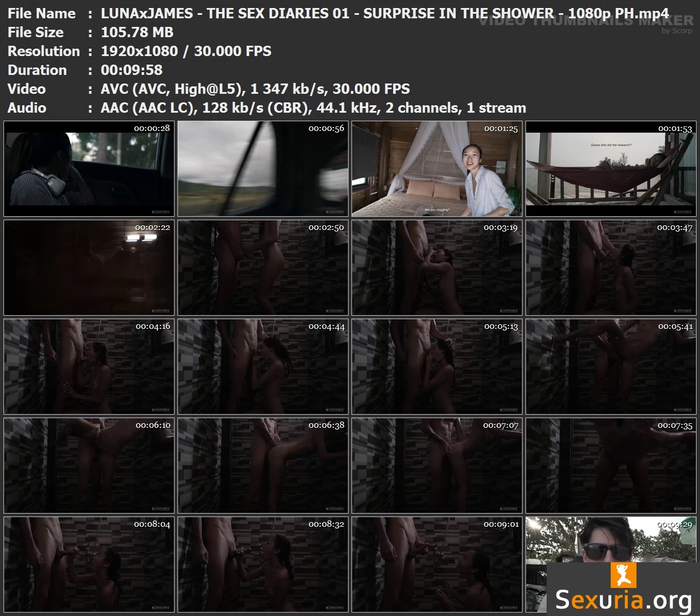700x616 pixels.
Task: Open the frame timestamped 00:07:35
Action: click(611, 466)
